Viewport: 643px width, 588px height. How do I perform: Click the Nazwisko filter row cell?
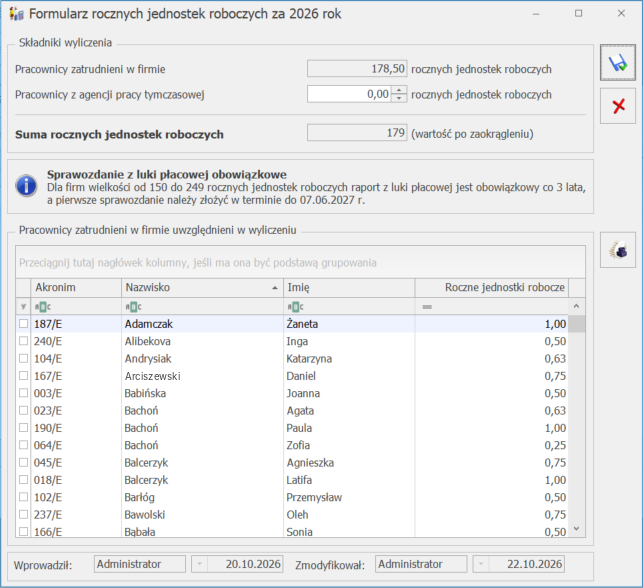coord(202,306)
